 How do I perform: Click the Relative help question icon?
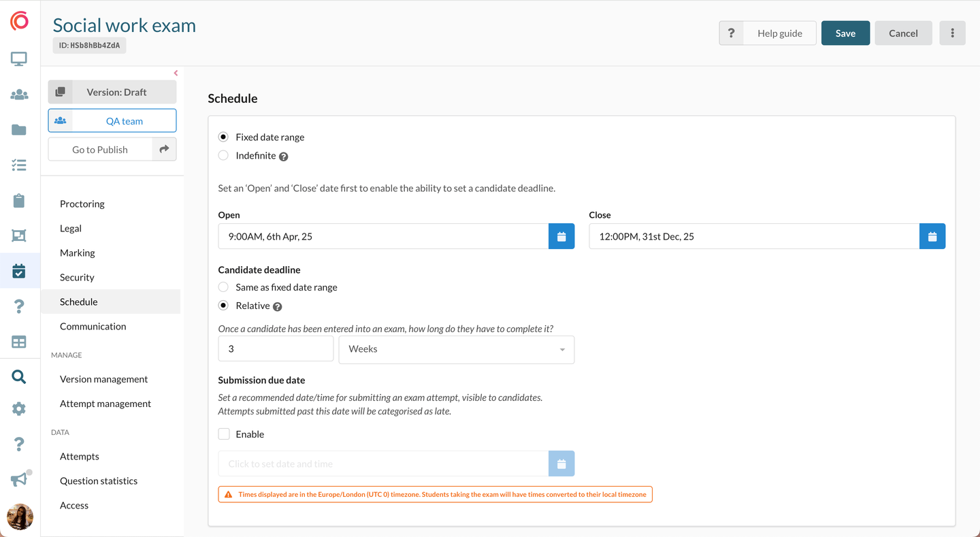point(278,307)
